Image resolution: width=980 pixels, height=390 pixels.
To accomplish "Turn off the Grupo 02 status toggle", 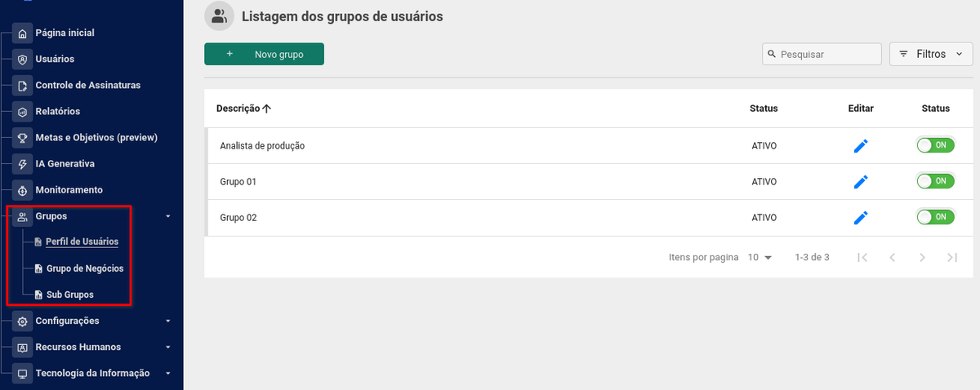I will coord(935,217).
